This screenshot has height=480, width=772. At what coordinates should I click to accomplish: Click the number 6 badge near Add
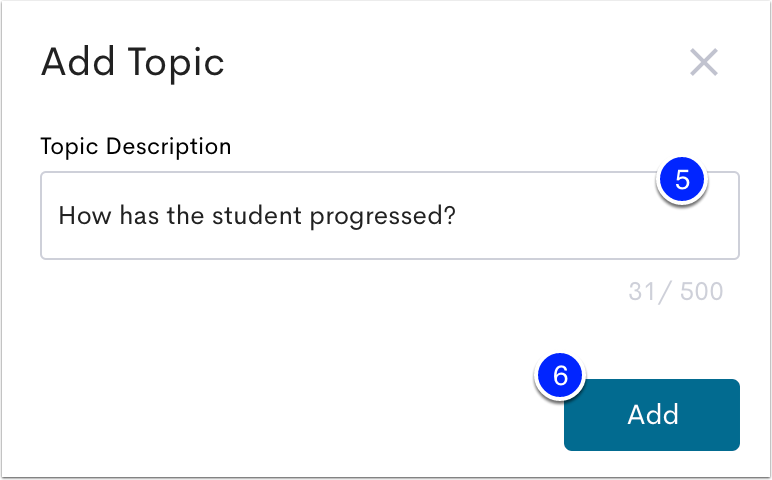560,376
